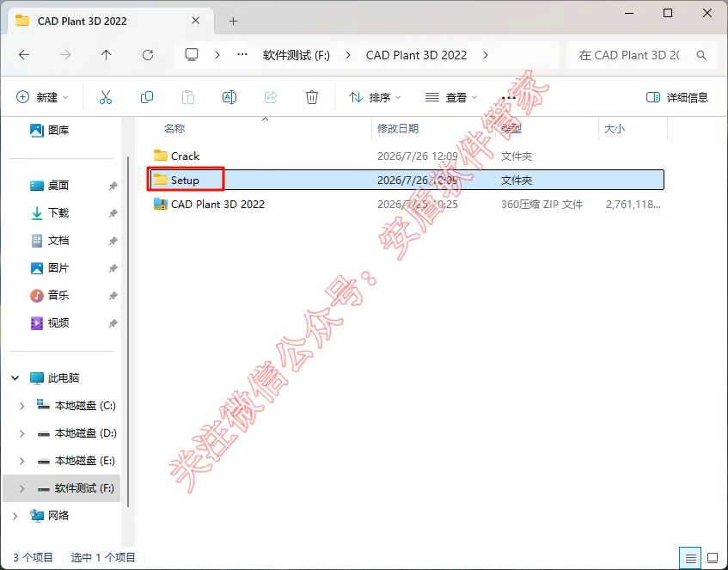Viewport: 728px width, 570px height.
Task: Click the Copy icon in toolbar
Action: pyautogui.click(x=147, y=97)
